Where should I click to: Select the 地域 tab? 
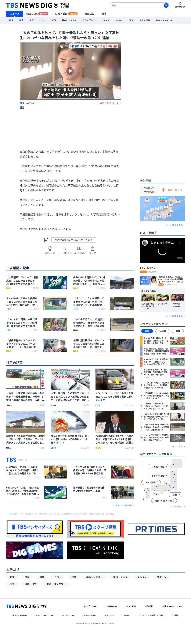[x=104, y=14]
